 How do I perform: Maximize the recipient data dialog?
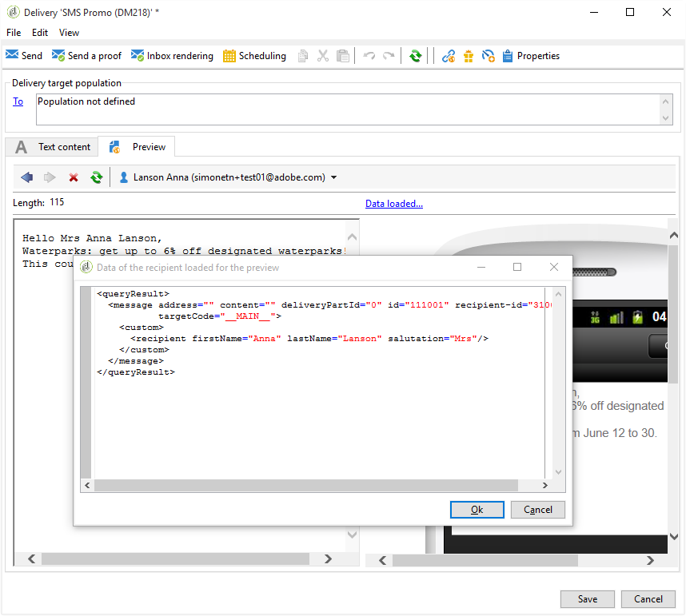[517, 267]
